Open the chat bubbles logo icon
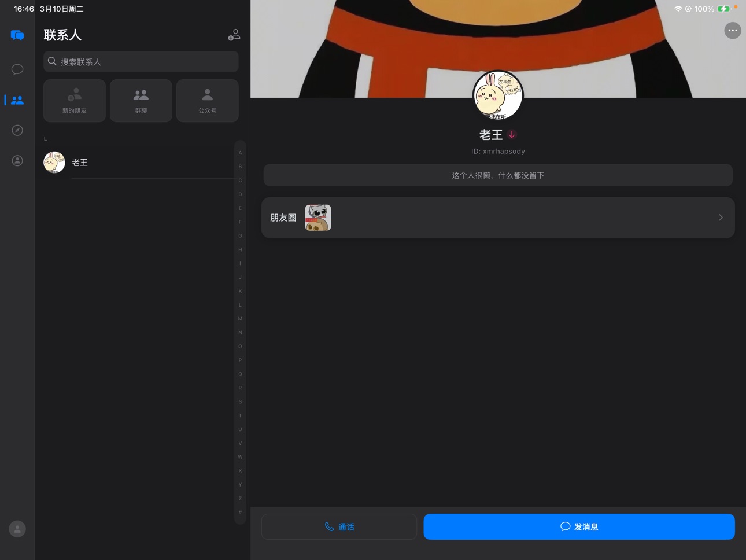 click(x=17, y=35)
